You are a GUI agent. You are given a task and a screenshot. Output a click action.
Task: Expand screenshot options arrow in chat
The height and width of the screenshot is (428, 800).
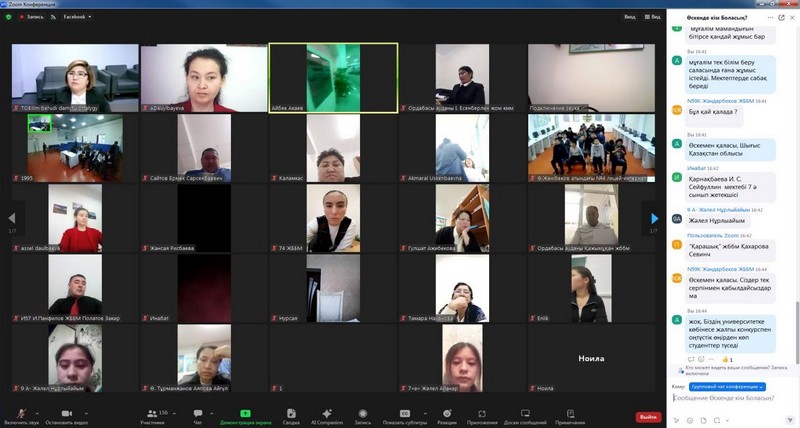click(726, 421)
